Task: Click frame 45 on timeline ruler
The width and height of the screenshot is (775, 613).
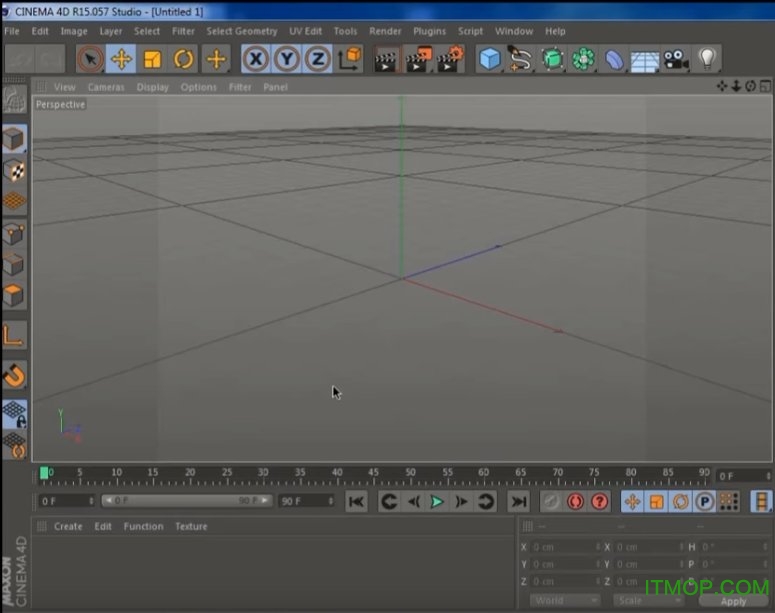Action: click(373, 472)
